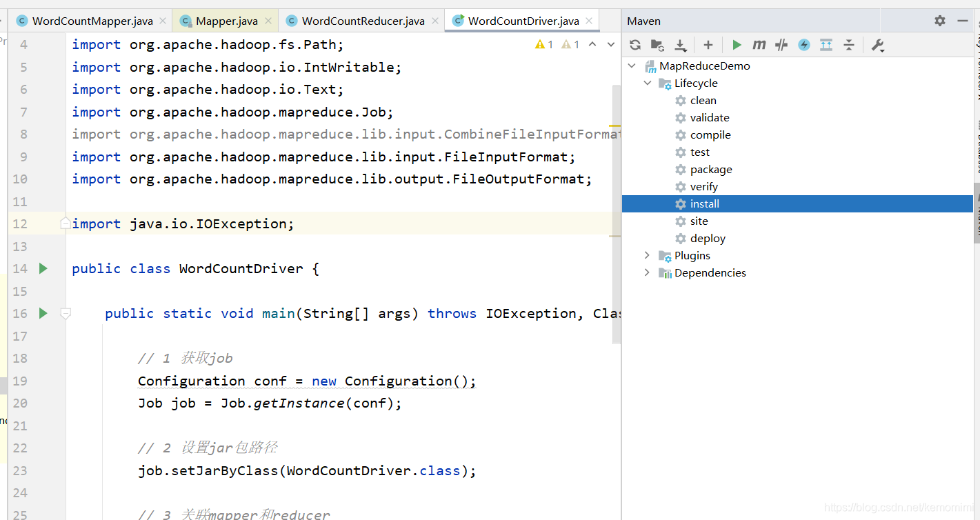Click greyed CombineFileInputFormat import line
Screen dimensions: 980x520
346,134
